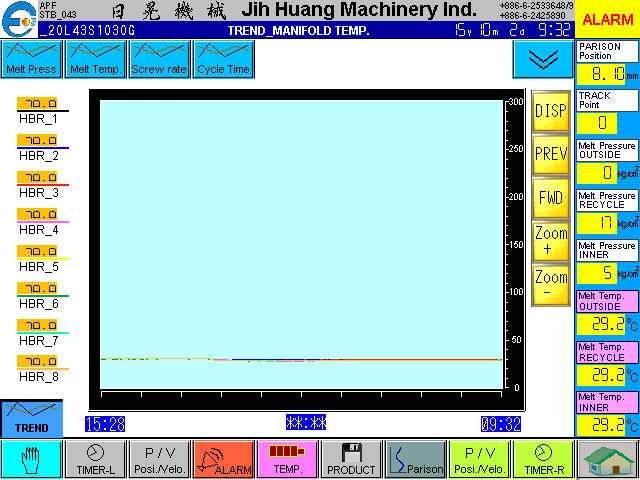Open the TIMER-R page
This screenshot has height=480, width=640.
click(543, 459)
